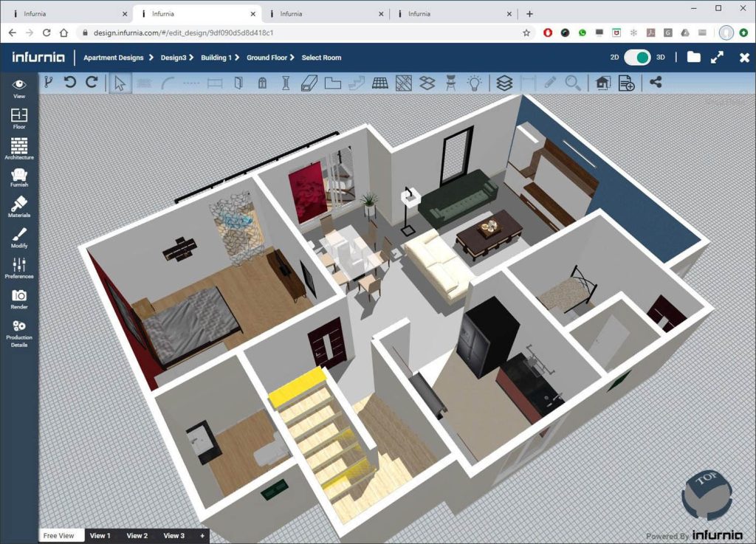The width and height of the screenshot is (756, 544).
Task: Toggle the layers stack icon in the toolbar
Action: pyautogui.click(x=504, y=83)
